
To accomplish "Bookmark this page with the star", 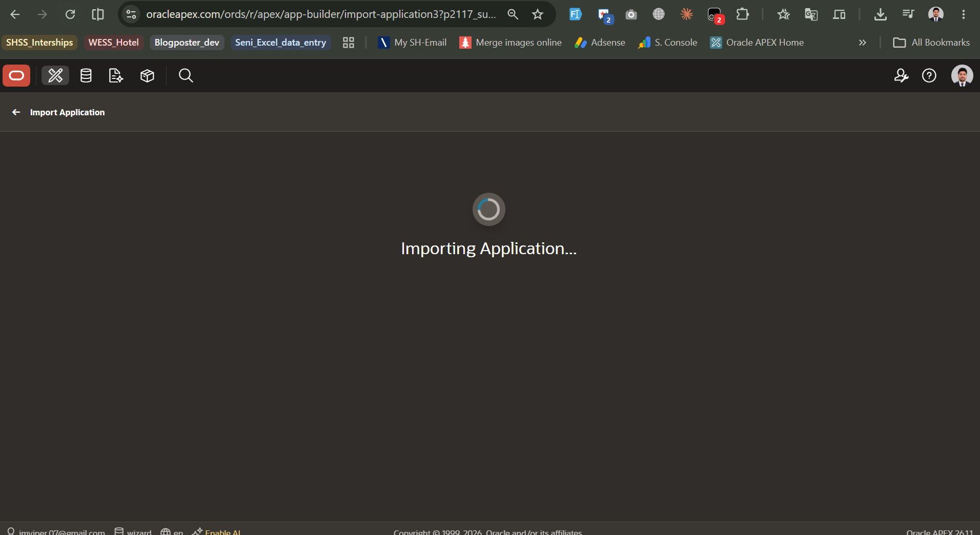I will pyautogui.click(x=538, y=14).
